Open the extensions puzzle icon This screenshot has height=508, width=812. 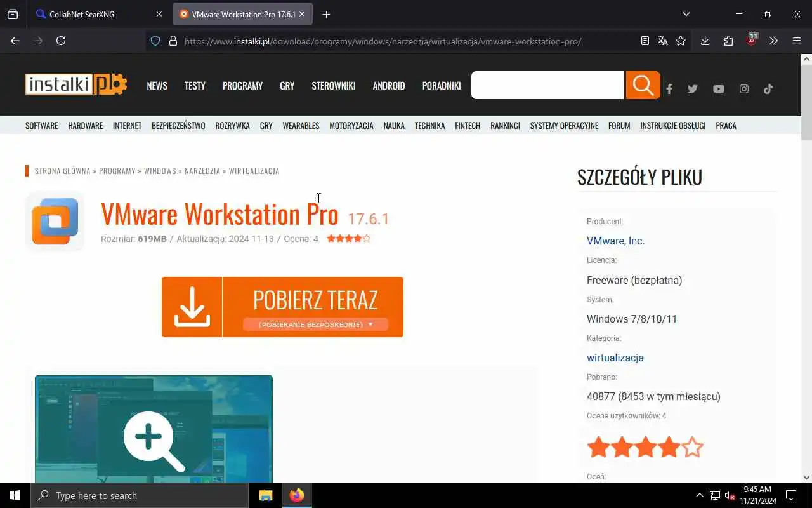pos(728,41)
